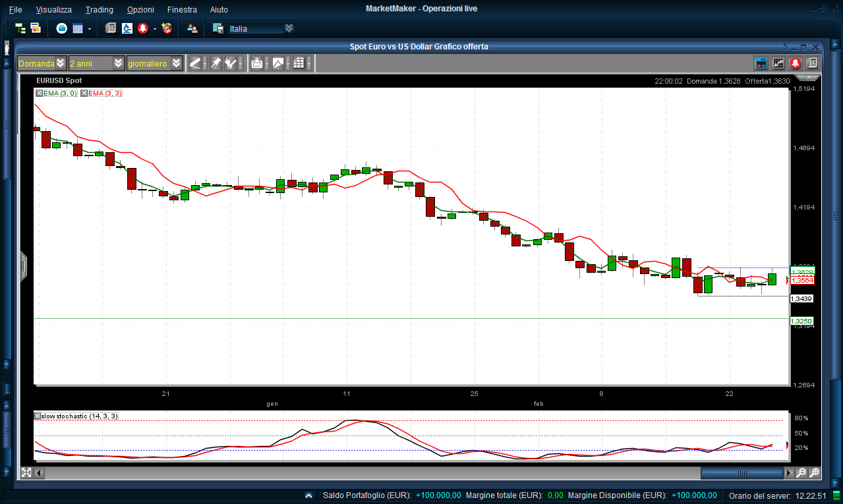
Task: Click the chart-type icon in the chart window's top-right
Action: pyautogui.click(x=778, y=63)
